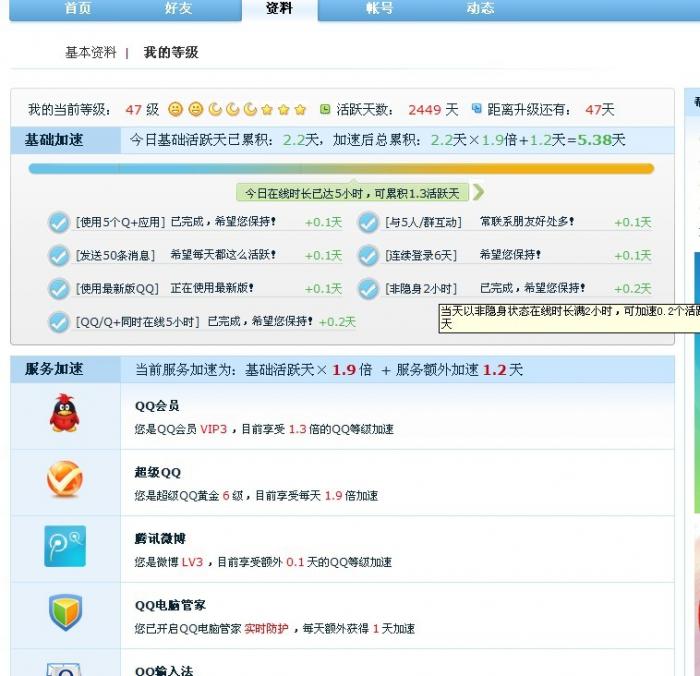This screenshot has height=676, width=700.
Task: Click the 超级QQ orange checkmark icon
Action: 65,479
